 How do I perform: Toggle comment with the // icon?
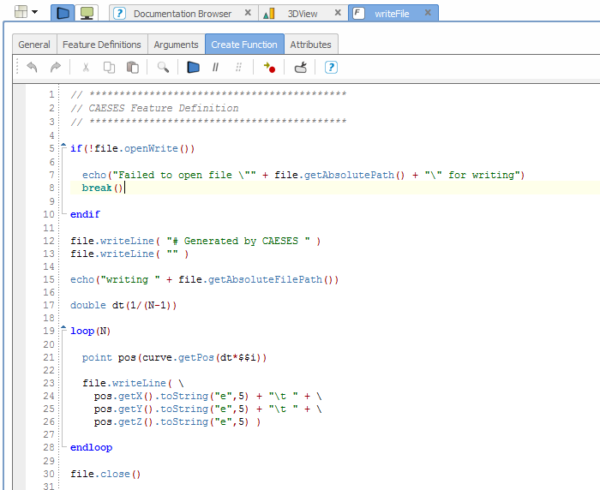click(x=215, y=67)
